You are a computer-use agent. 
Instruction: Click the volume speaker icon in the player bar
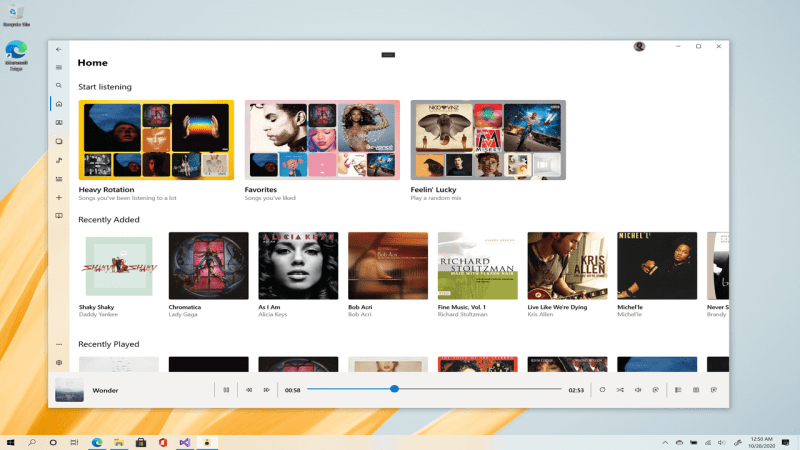click(x=638, y=390)
